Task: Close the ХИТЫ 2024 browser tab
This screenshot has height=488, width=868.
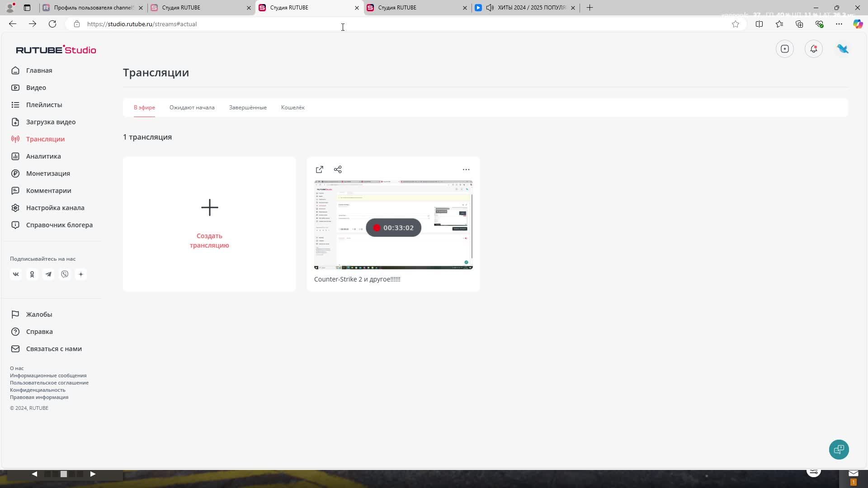Action: click(573, 8)
